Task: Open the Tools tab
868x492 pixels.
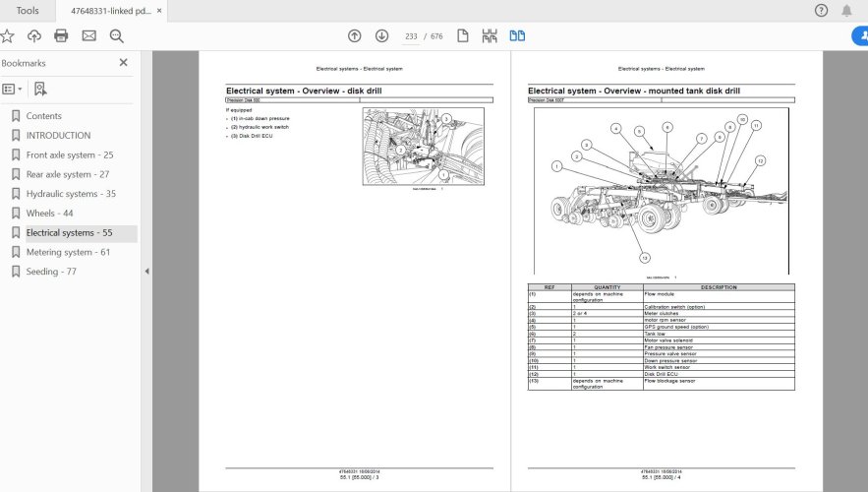Action: (28, 11)
